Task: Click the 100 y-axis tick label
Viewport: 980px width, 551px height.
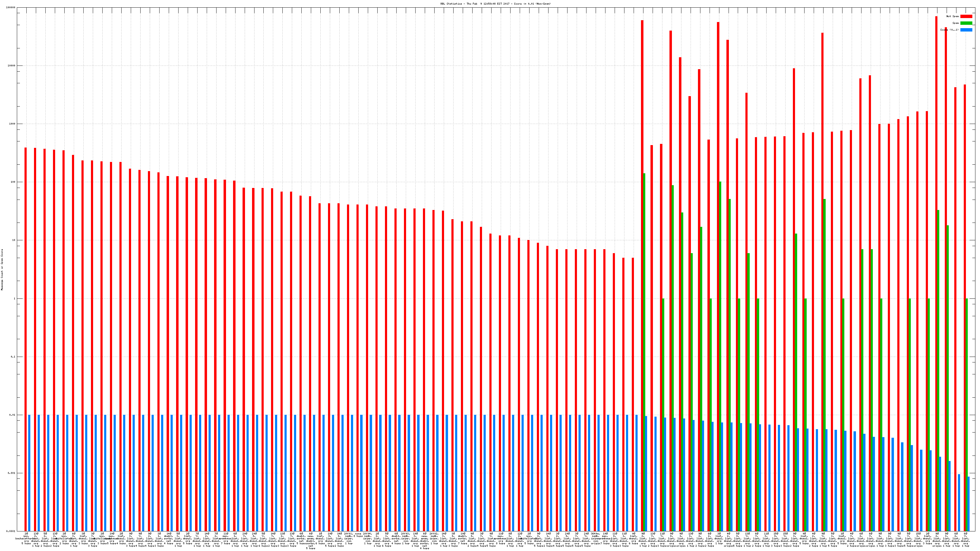Action: [13, 182]
